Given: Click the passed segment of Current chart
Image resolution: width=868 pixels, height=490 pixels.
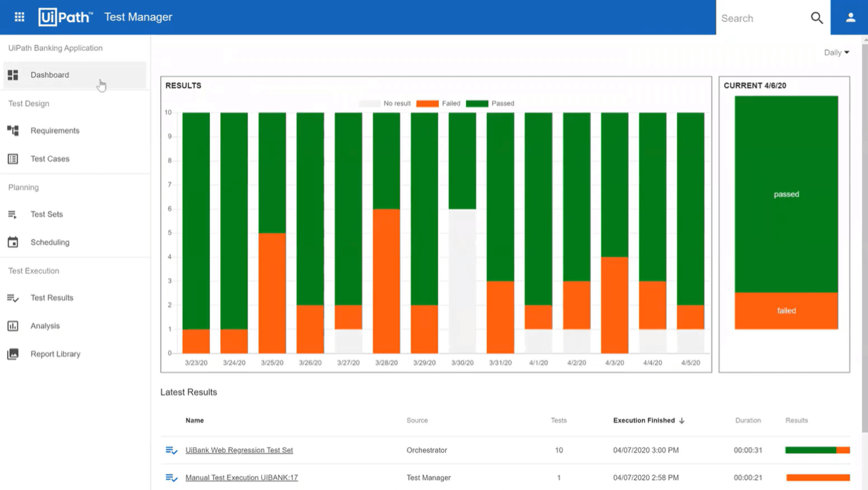Looking at the screenshot, I should 787,194.
